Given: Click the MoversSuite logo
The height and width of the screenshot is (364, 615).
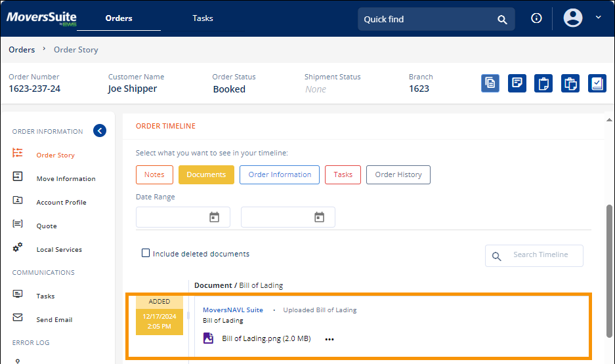Looking at the screenshot, I should pos(41,18).
